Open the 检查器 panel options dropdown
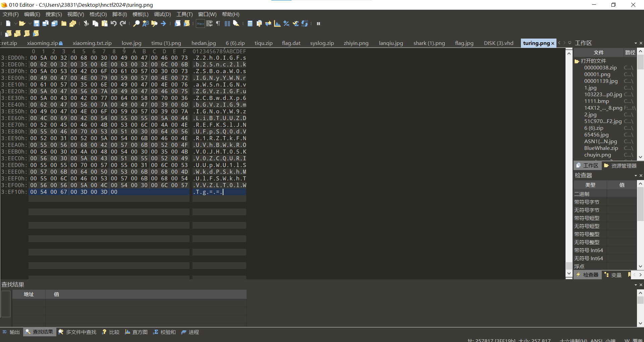The width and height of the screenshot is (644, 342). [x=636, y=176]
